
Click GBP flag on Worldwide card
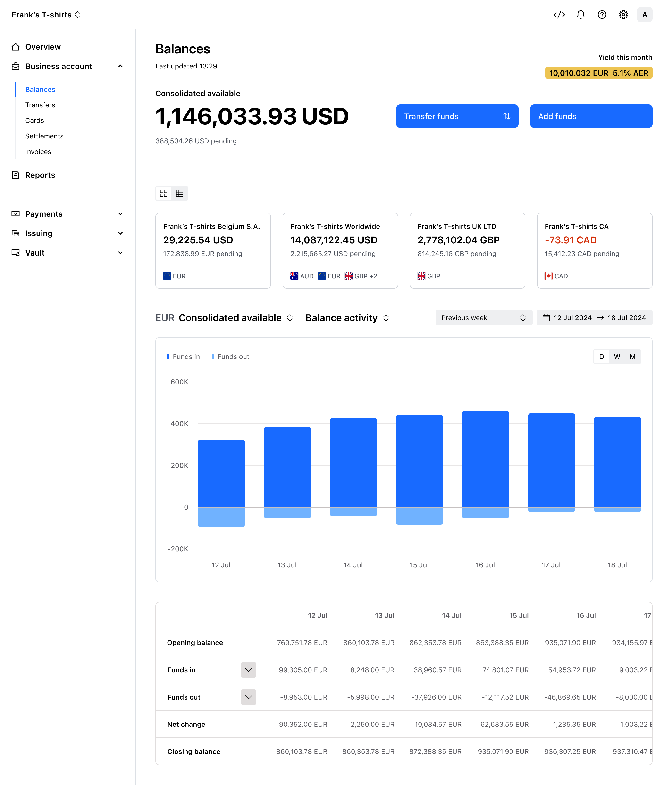pos(349,276)
